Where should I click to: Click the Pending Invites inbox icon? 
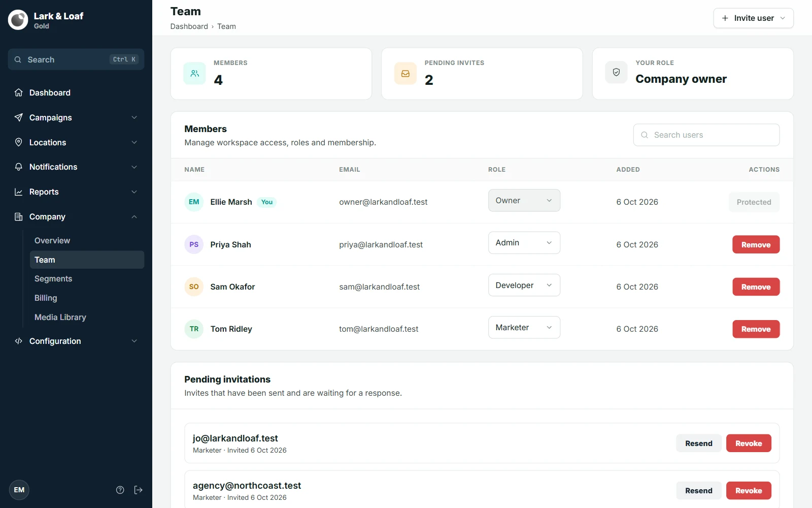tap(405, 74)
